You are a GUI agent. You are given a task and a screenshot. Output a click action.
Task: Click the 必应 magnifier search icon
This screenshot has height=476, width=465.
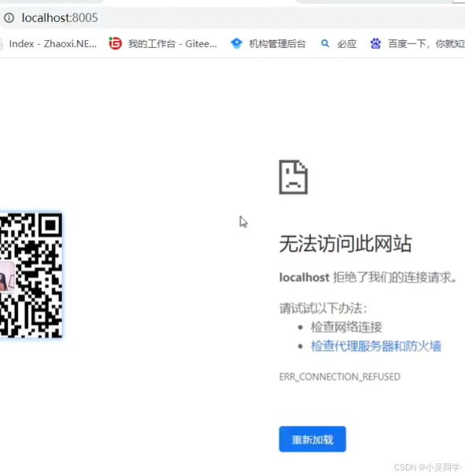click(325, 44)
